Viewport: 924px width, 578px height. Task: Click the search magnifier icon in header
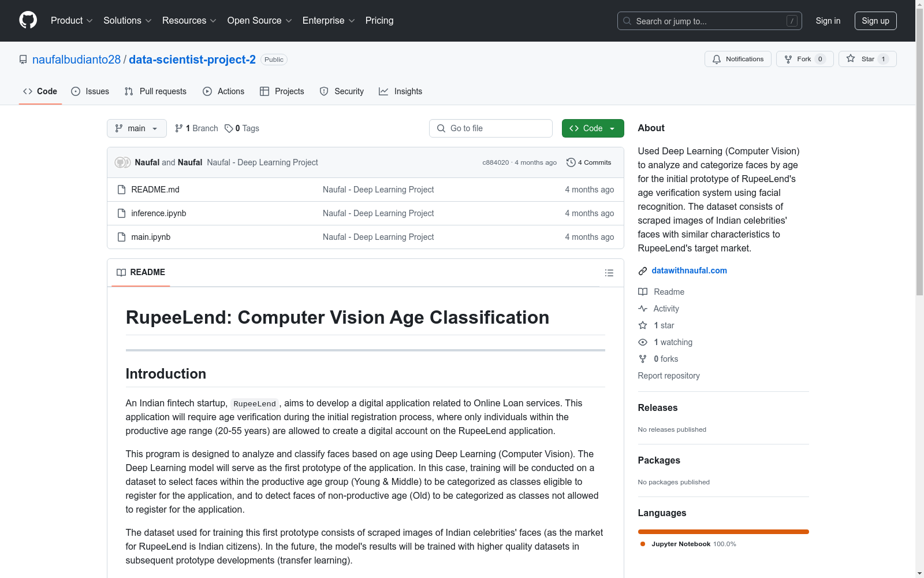(x=627, y=21)
